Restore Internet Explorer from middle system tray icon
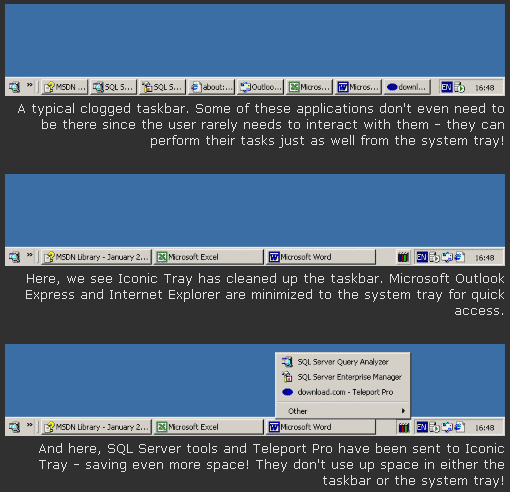 click(460, 257)
